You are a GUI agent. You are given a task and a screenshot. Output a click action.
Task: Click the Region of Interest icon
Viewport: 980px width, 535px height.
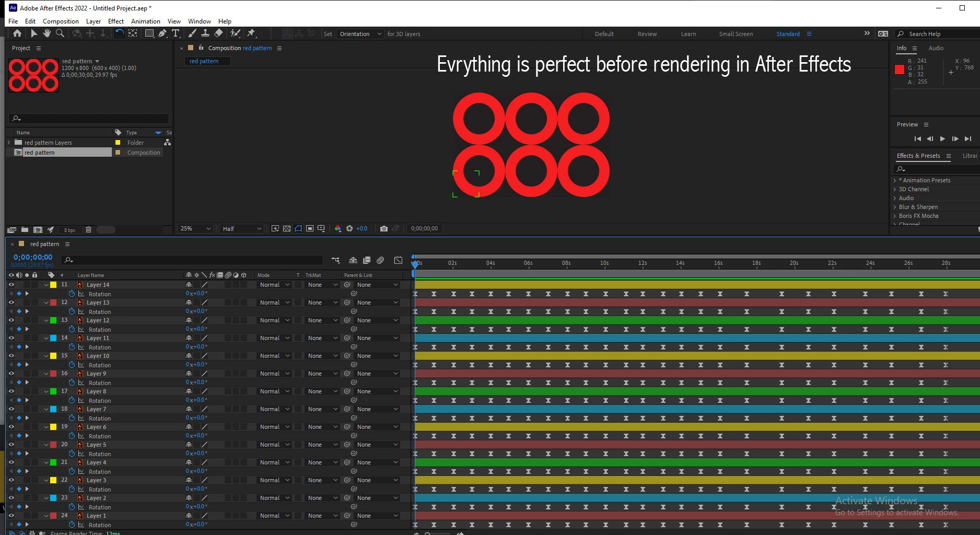pyautogui.click(x=310, y=229)
